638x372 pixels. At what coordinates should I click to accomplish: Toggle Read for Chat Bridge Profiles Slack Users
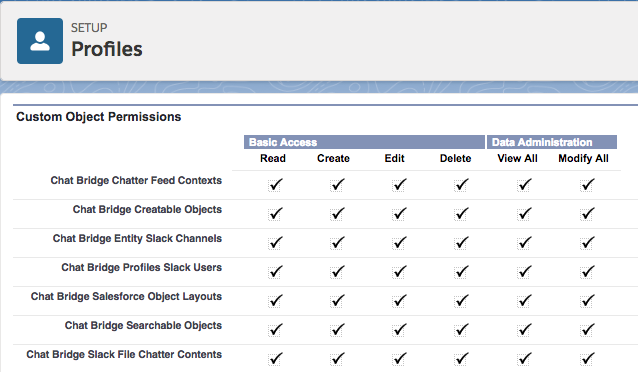[x=275, y=272]
